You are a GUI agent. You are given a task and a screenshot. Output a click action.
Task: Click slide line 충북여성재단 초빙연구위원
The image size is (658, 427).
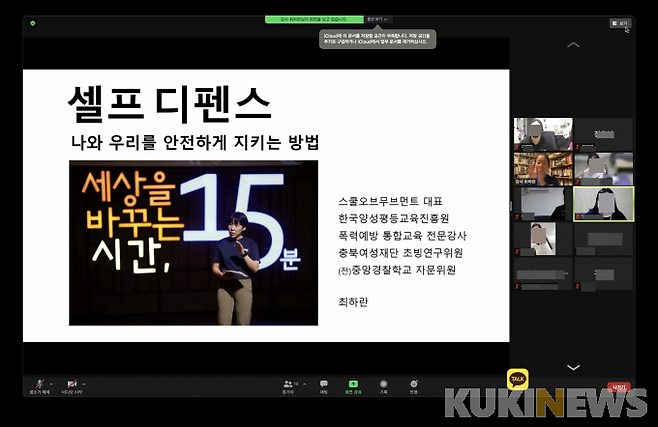click(400, 253)
